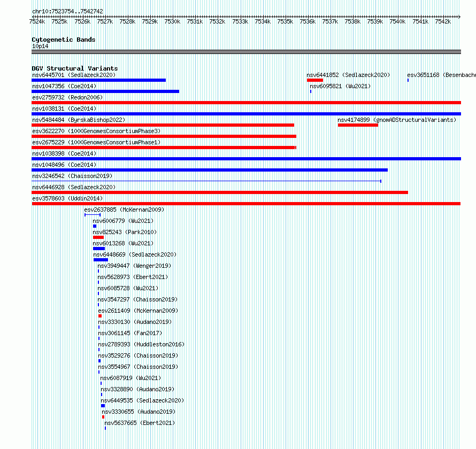Click the red bar under esv2759732
Viewport: 476px width, 449px height.
pos(246,103)
